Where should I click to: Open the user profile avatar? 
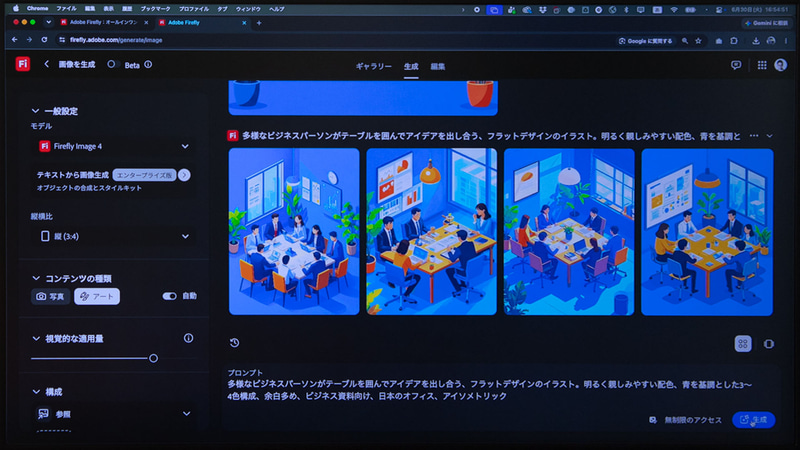coord(781,65)
